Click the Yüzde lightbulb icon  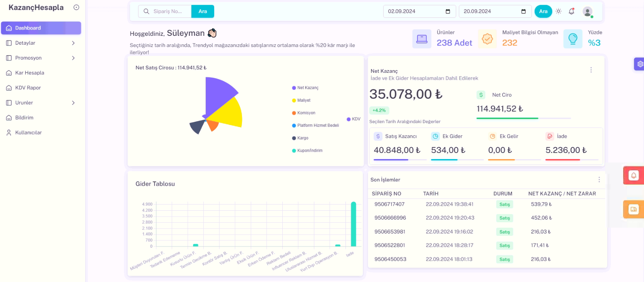point(573,39)
